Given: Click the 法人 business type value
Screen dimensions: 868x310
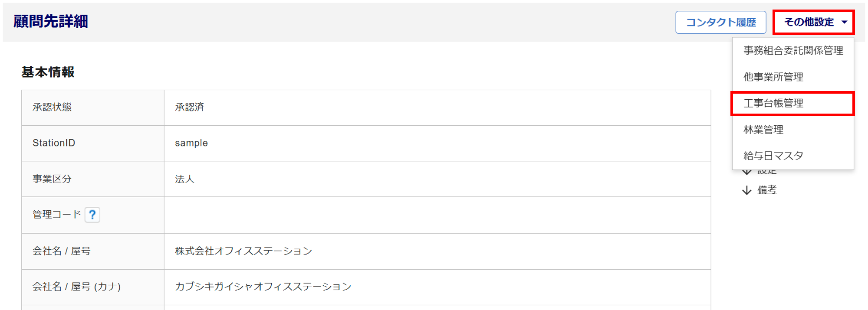Looking at the screenshot, I should (184, 179).
